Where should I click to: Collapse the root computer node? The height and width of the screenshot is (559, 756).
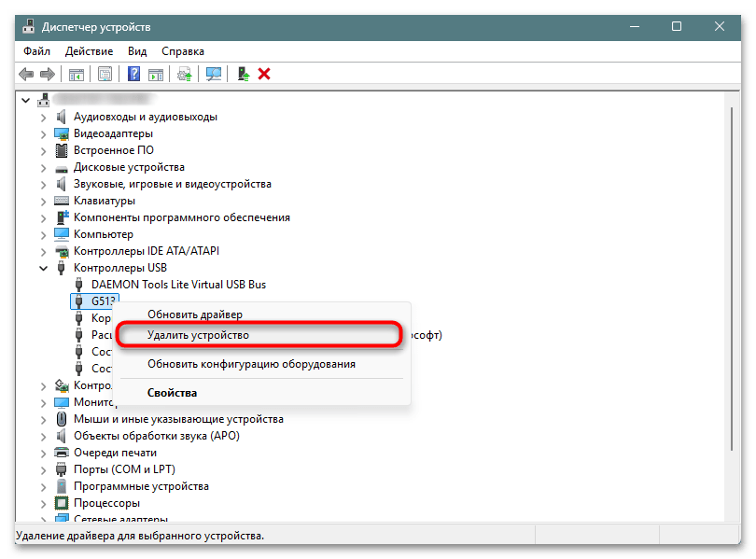(x=25, y=101)
